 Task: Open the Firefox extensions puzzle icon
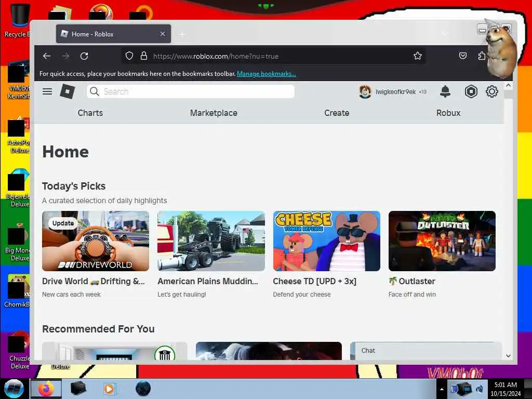point(482,56)
